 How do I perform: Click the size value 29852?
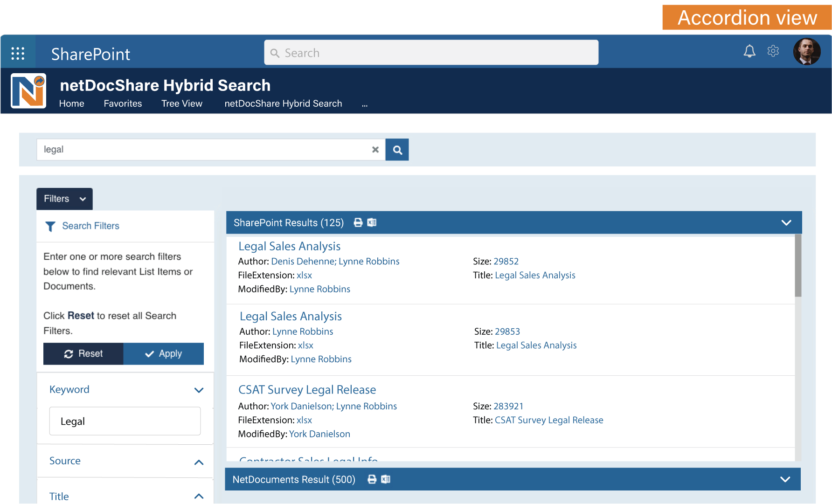[x=506, y=262]
